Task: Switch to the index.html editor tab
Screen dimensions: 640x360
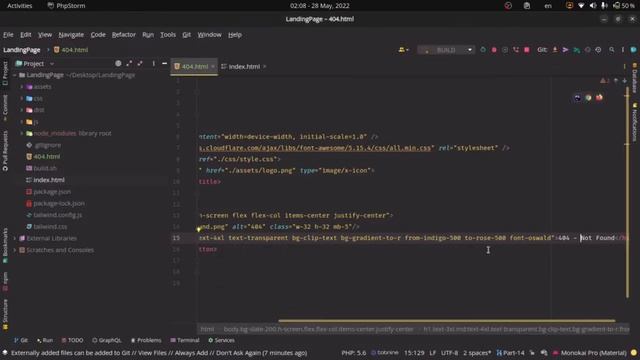Action: click(244, 67)
